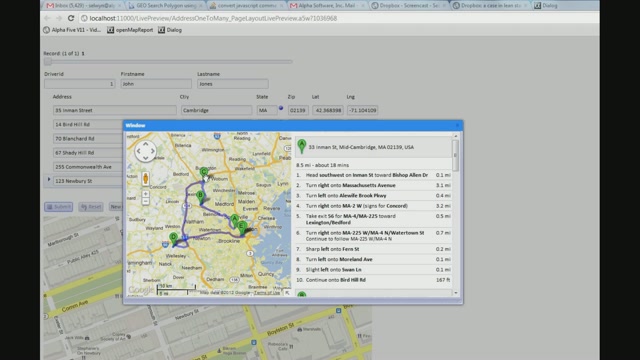Switch to Dropbox - Screencast tab
Screen dimensions: 640x360
tap(409, 6)
